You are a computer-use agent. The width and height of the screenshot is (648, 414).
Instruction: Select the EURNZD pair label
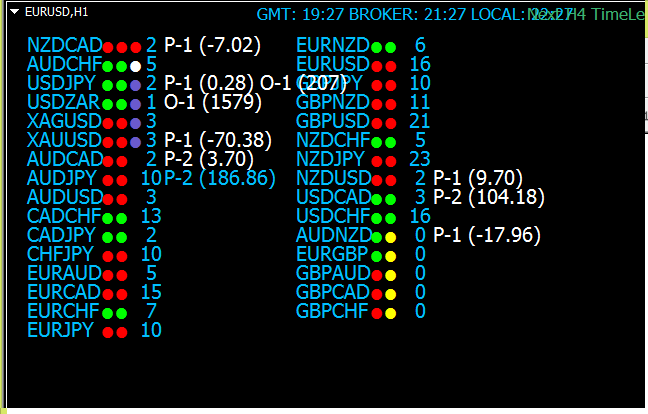pos(333,45)
